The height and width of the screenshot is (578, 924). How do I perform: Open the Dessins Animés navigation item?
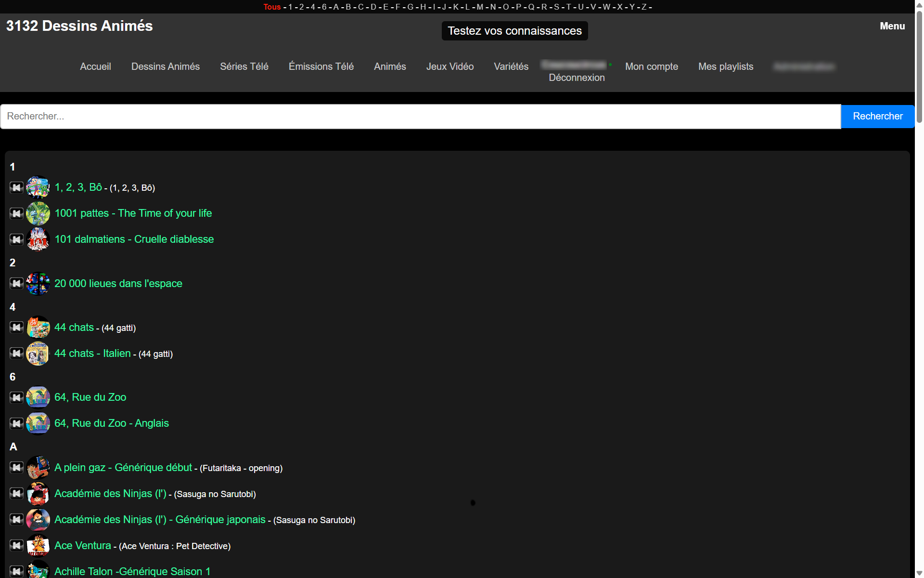165,66
